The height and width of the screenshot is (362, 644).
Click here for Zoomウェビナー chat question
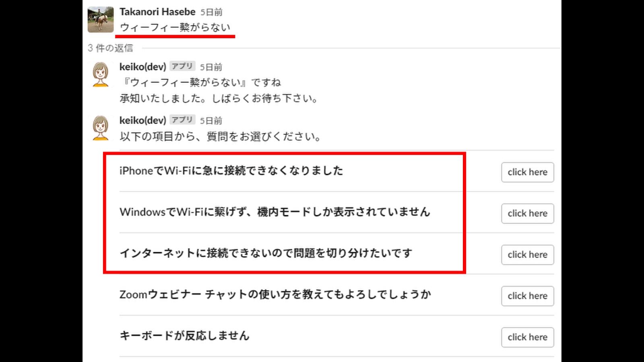(527, 296)
